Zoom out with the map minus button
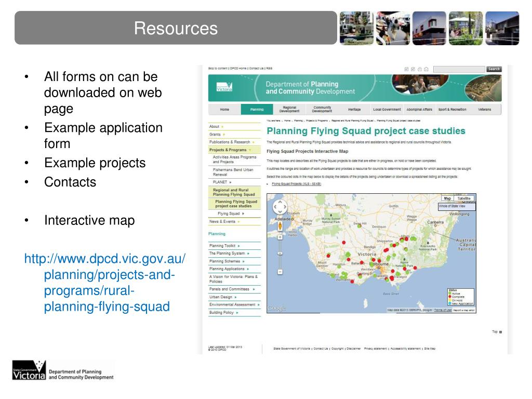The width and height of the screenshot is (532, 399). [x=280, y=271]
